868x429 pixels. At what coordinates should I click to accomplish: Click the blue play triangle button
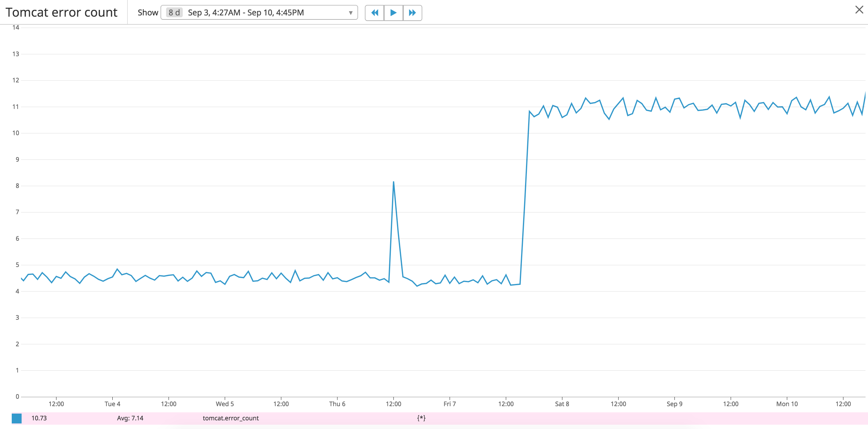394,13
